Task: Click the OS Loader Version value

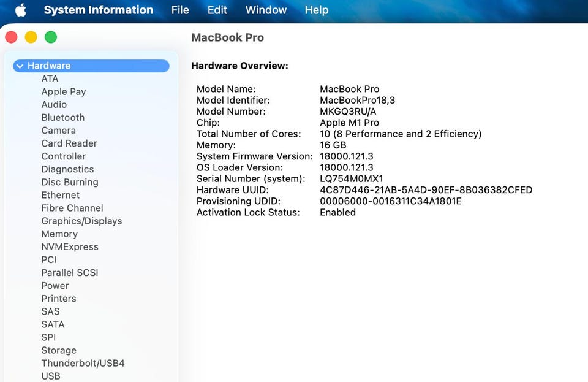Action: click(347, 167)
